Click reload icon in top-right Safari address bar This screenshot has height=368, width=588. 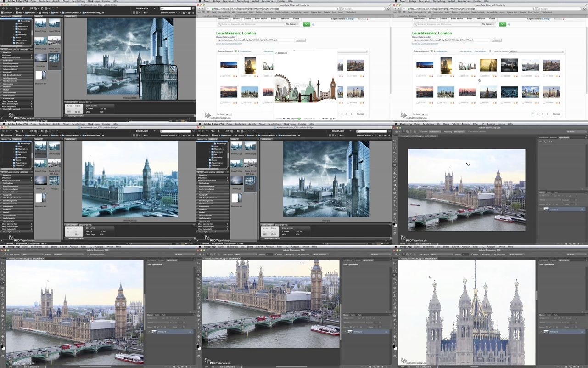click(533, 9)
